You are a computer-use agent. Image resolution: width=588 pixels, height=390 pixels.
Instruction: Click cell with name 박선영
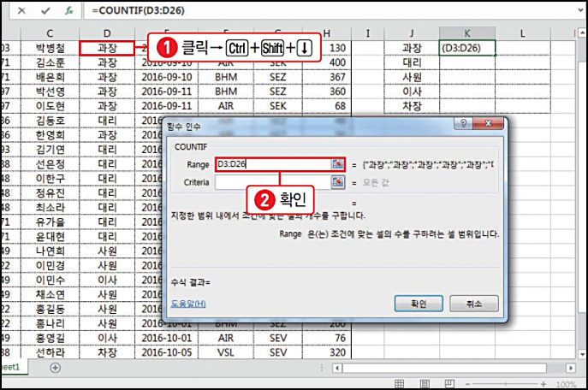click(x=50, y=92)
